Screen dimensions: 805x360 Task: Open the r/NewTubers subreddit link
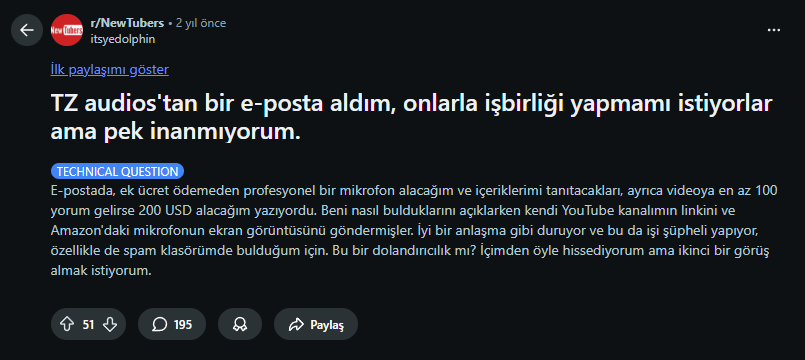[x=127, y=23]
